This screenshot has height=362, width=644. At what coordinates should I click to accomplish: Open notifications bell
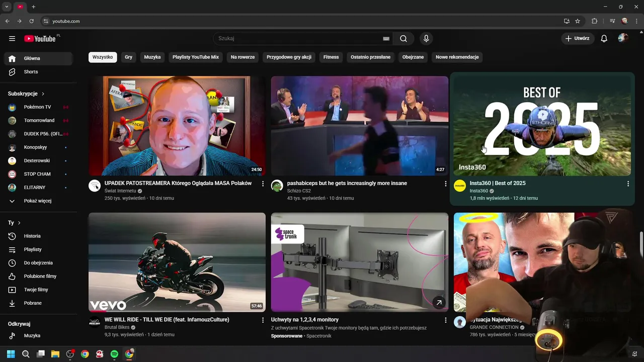click(x=604, y=39)
